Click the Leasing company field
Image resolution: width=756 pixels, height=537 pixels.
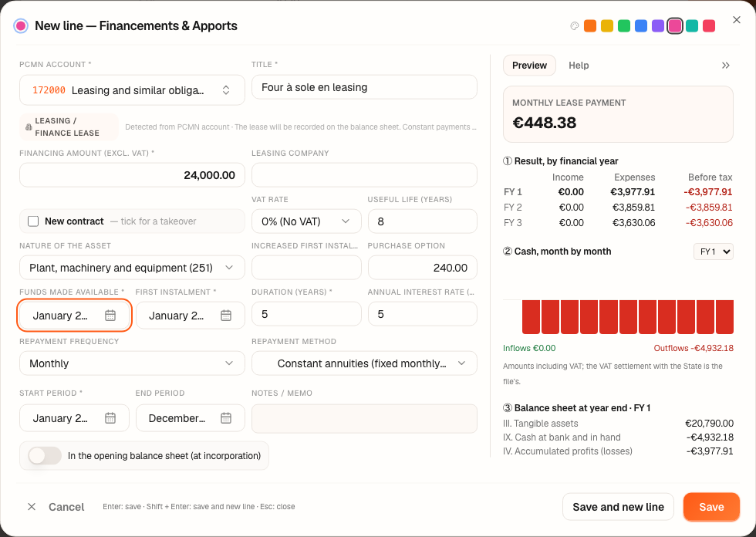[364, 175]
